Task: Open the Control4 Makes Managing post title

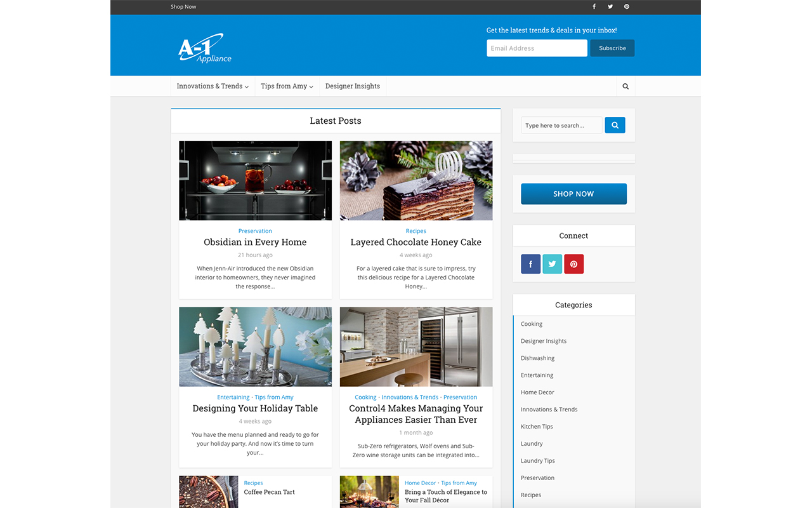Action: [416, 414]
